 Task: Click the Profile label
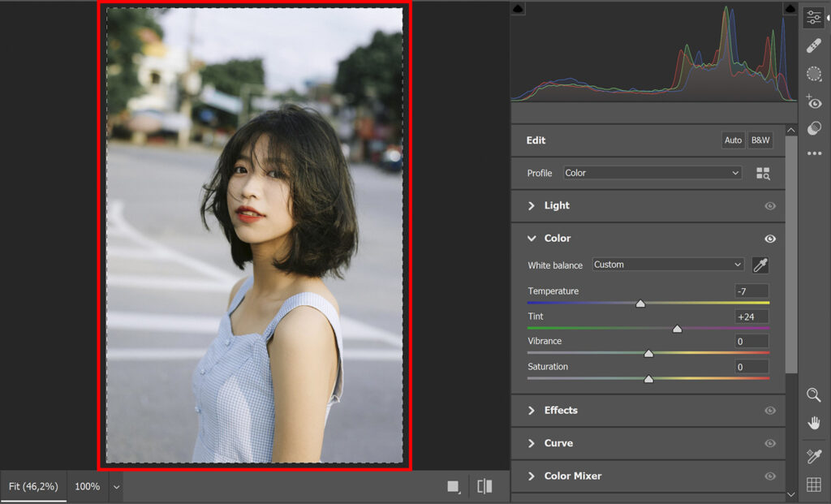pos(540,174)
